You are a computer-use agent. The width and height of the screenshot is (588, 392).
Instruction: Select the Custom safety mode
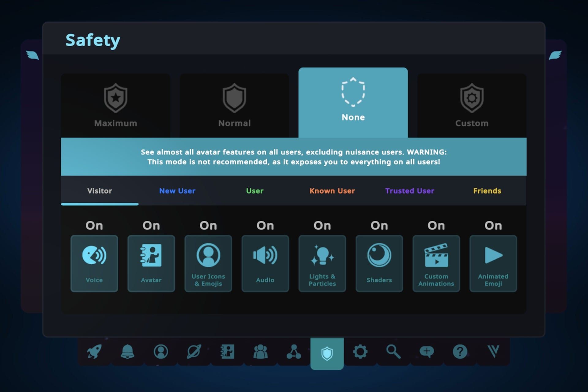[472, 105]
